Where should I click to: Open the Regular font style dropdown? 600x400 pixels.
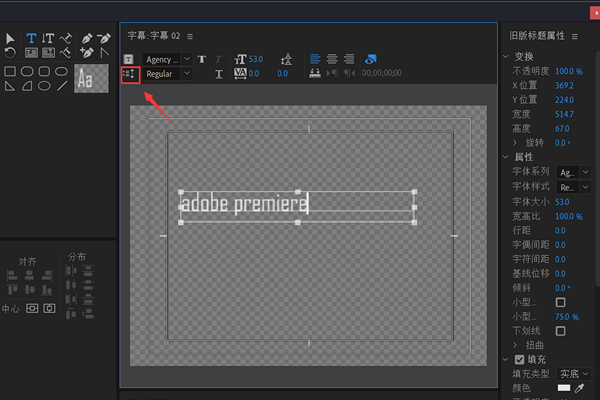point(167,74)
